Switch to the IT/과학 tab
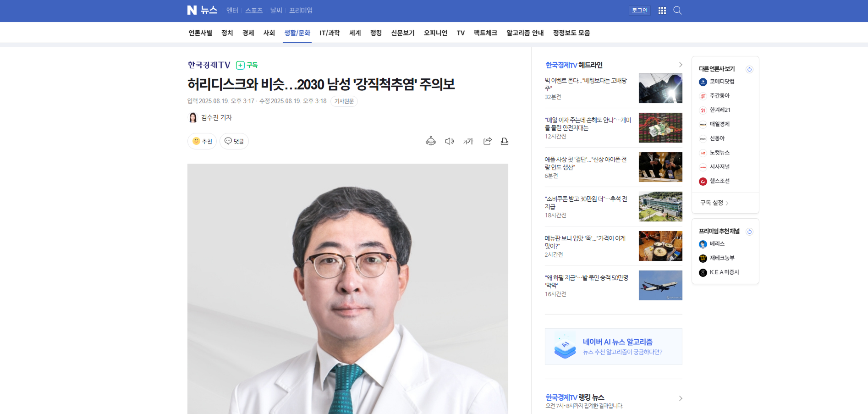The height and width of the screenshot is (414, 868). coord(330,33)
